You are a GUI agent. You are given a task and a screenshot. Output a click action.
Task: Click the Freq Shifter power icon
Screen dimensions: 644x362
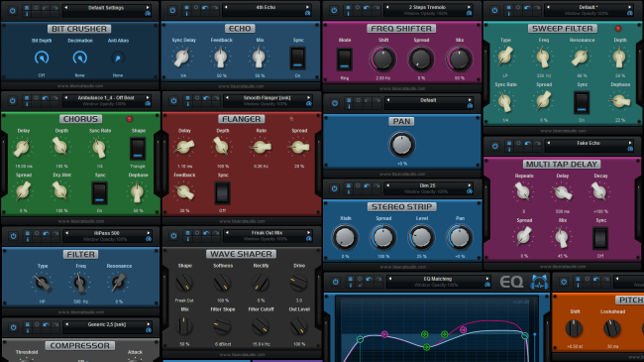[x=334, y=10]
